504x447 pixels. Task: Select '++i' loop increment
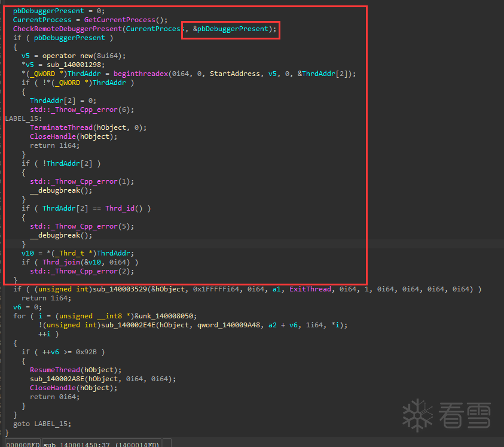(x=44, y=335)
